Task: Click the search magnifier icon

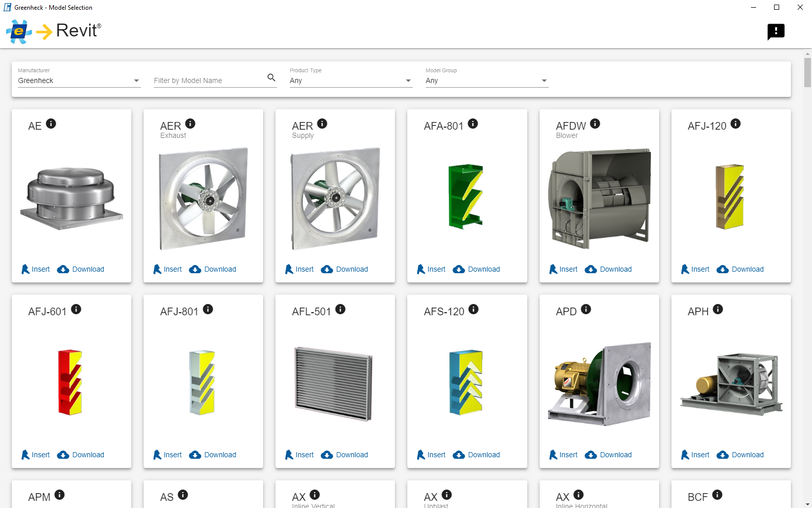Action: pyautogui.click(x=271, y=77)
